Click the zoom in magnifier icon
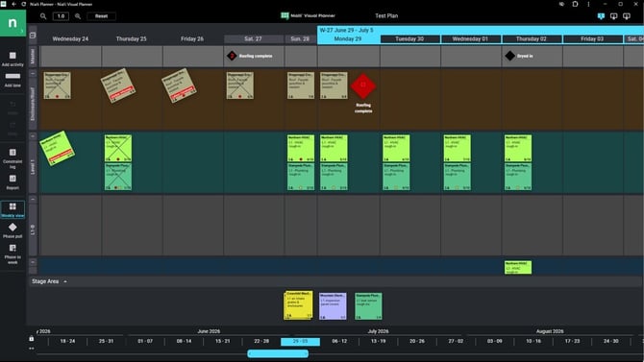 coord(78,16)
